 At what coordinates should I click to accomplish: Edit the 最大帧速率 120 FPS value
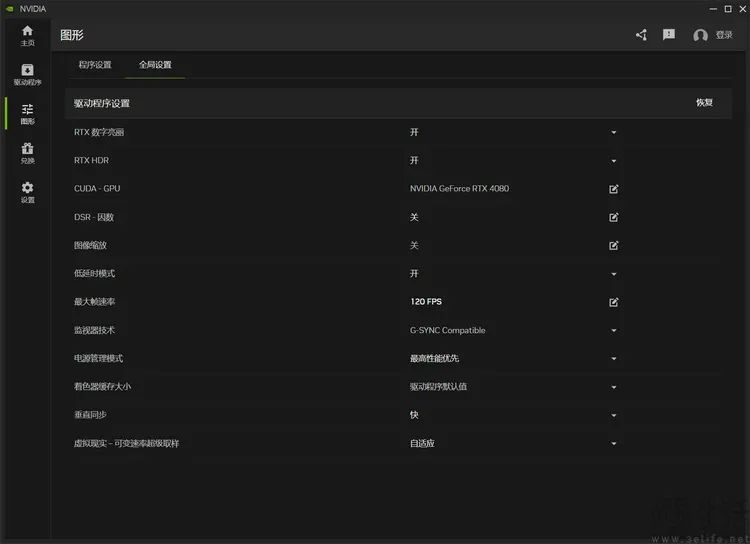tap(614, 302)
